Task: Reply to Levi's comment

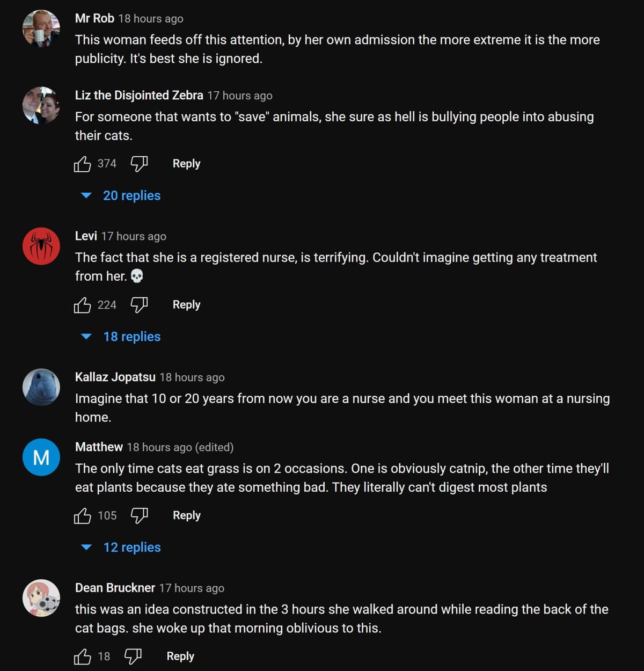Action: tap(186, 305)
